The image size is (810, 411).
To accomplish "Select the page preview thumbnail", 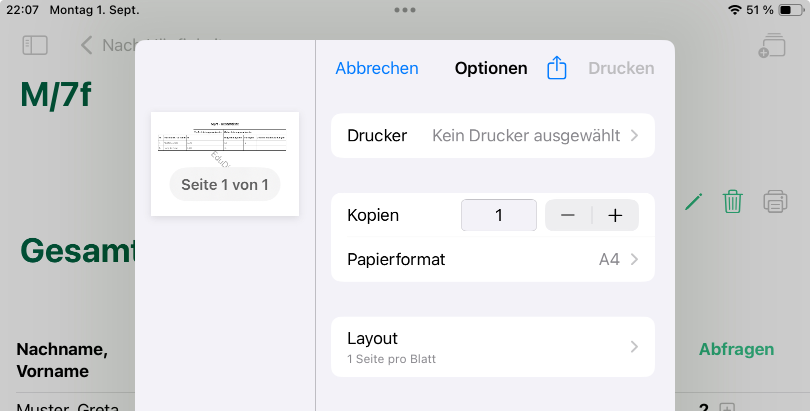I will (x=224, y=140).
